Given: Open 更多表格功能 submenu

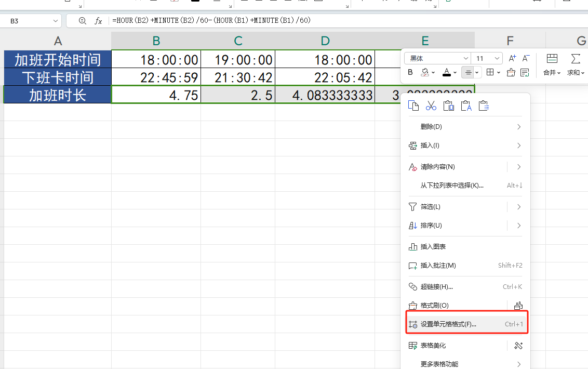Looking at the screenshot, I should [465, 364].
